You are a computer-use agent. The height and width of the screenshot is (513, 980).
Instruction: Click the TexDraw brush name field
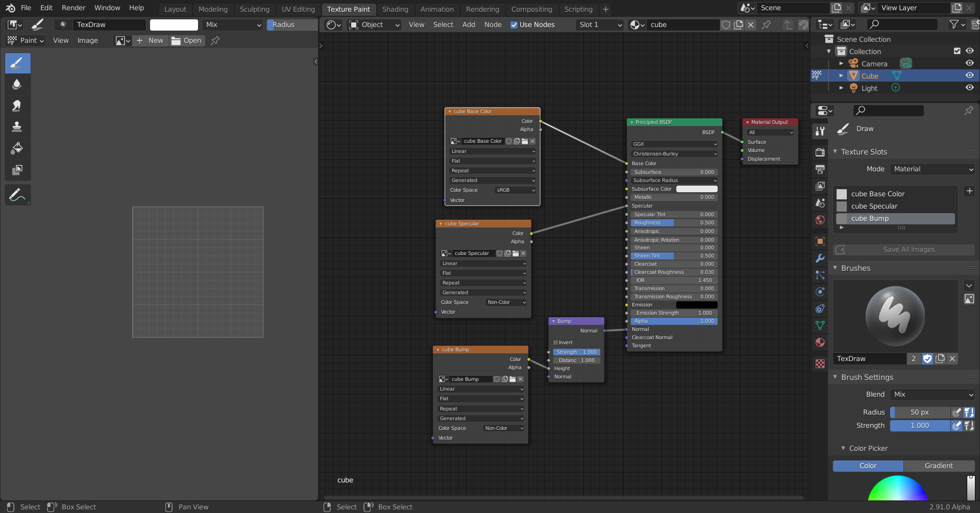(109, 24)
